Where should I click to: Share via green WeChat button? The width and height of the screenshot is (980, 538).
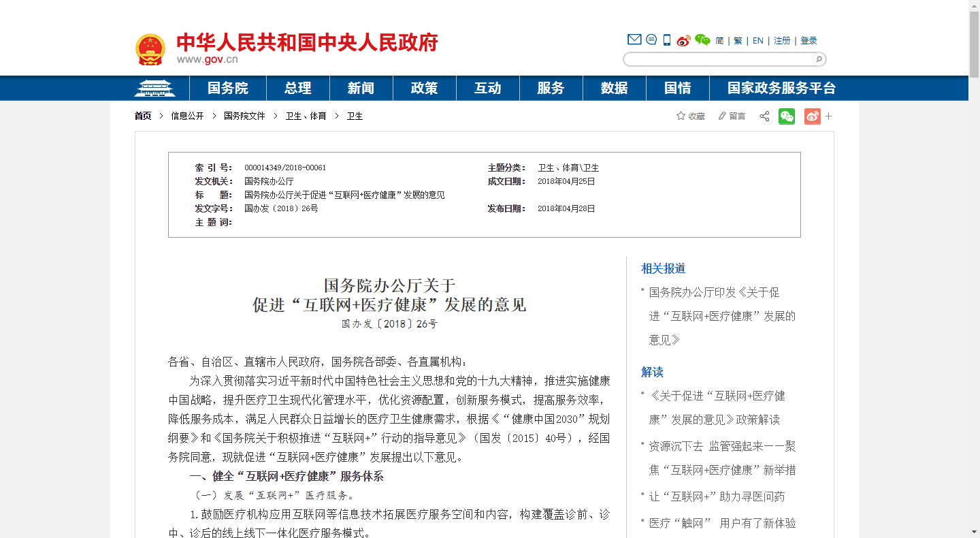point(787,116)
